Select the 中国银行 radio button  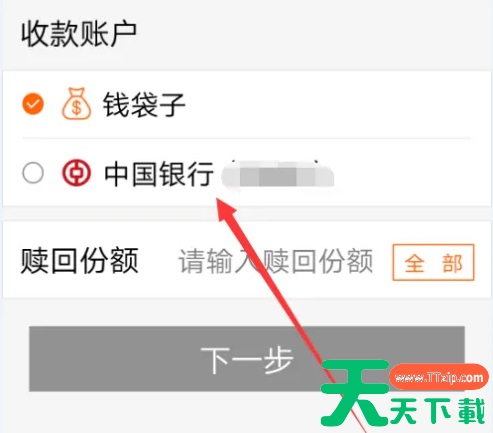pyautogui.click(x=33, y=173)
